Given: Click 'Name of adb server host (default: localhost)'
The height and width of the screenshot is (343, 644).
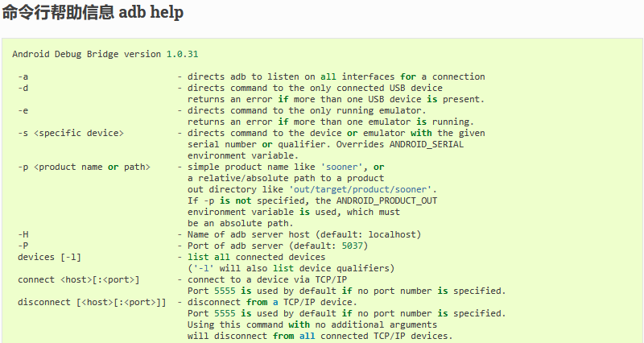Looking at the screenshot, I should coord(304,234).
